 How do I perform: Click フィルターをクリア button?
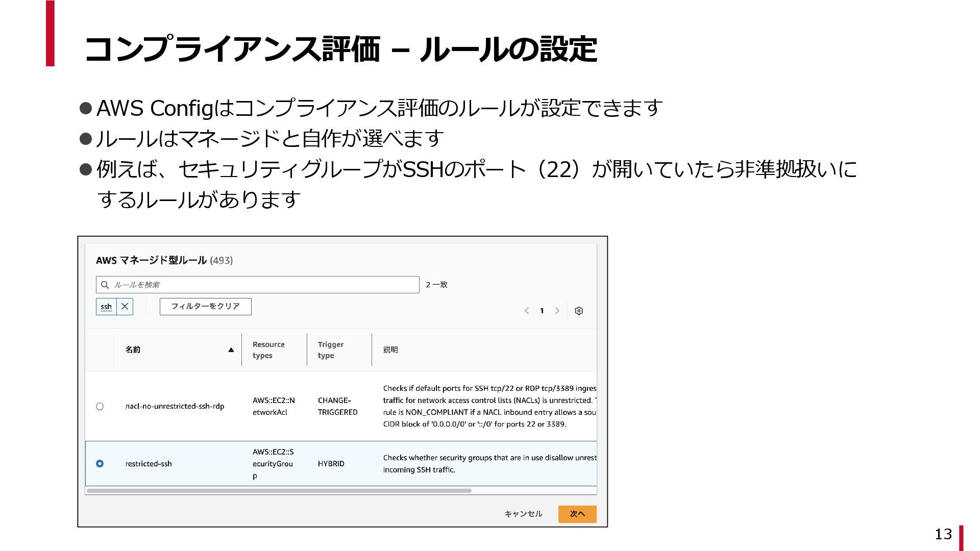coord(205,307)
